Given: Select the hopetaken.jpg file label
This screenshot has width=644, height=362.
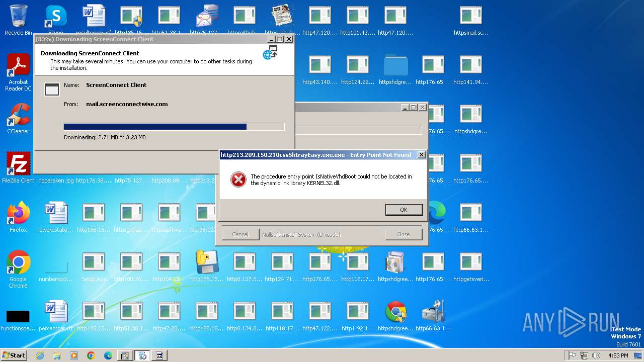Looking at the screenshot, I should [56, 180].
